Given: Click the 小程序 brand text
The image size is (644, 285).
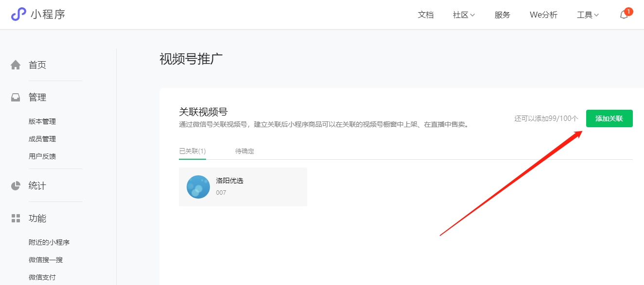Looking at the screenshot, I should click(48, 15).
